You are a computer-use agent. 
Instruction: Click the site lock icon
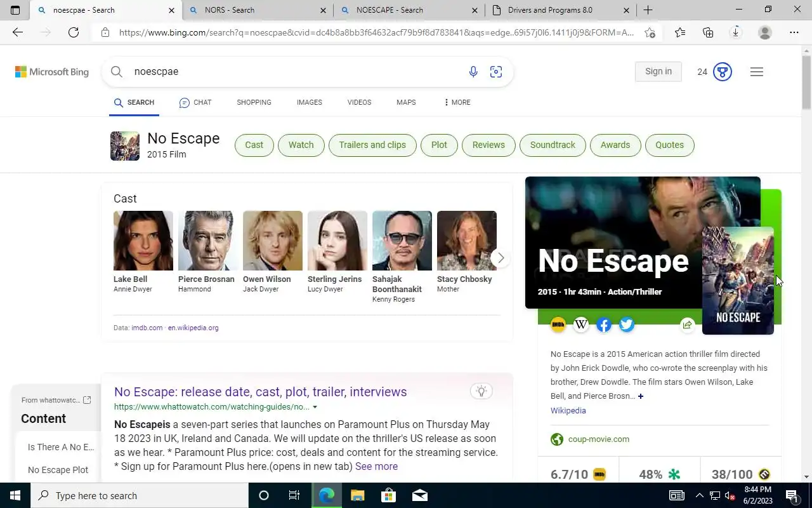(x=105, y=32)
